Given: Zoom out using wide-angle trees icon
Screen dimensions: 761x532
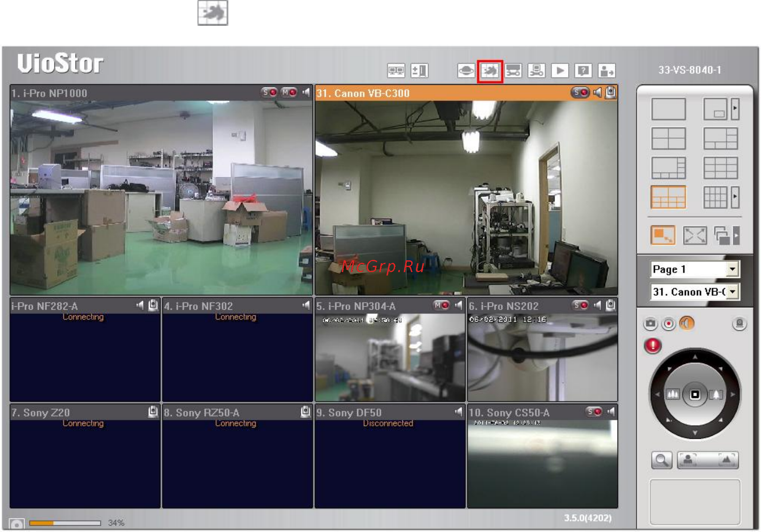Looking at the screenshot, I should [673, 394].
